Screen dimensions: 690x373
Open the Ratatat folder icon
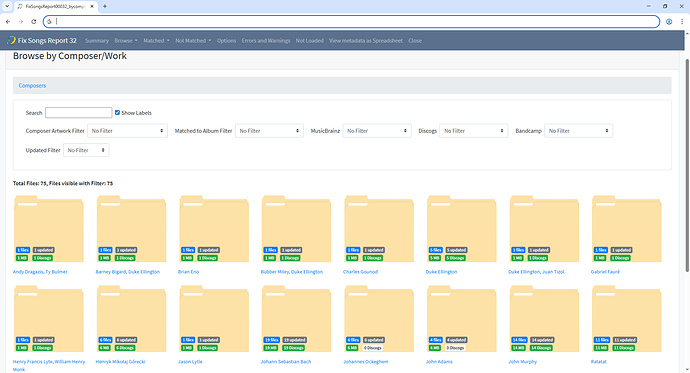[x=627, y=319]
